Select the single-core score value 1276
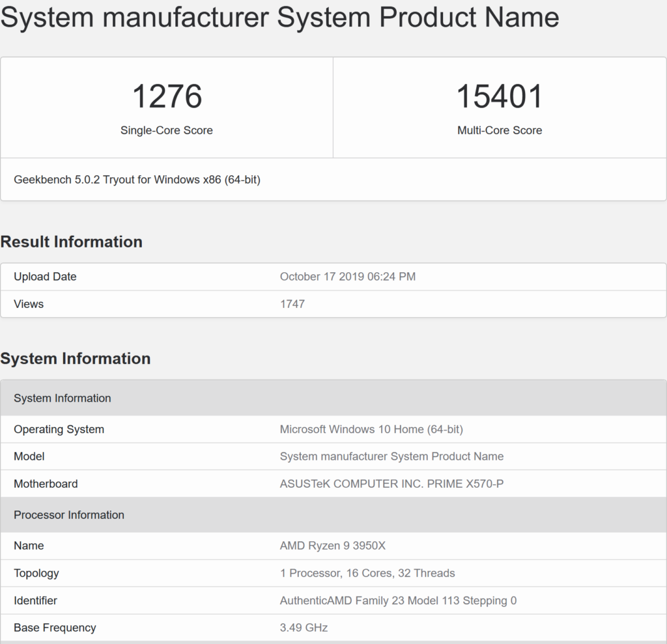Image resolution: width=667 pixels, height=644 pixels. click(167, 96)
